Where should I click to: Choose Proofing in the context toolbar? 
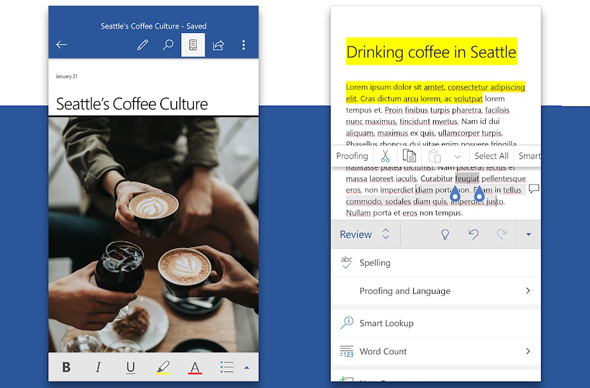[x=352, y=156]
